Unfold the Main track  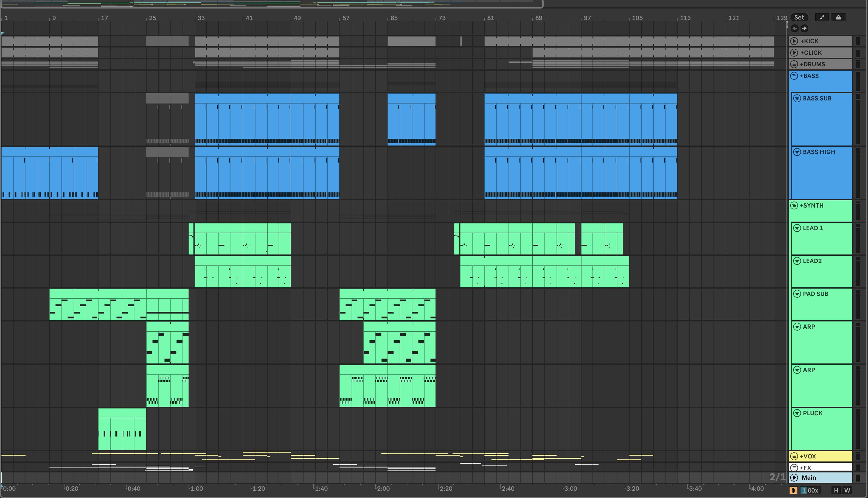coord(794,478)
